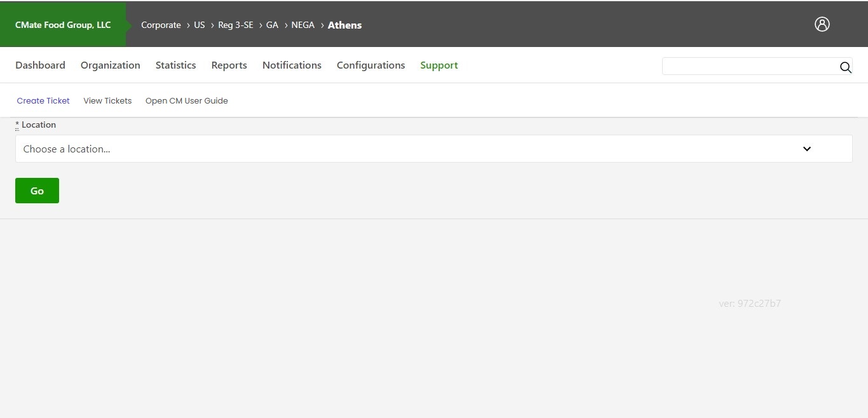Expand the "Choose a location" dropdown
The width and height of the screenshot is (868, 418).
point(433,149)
